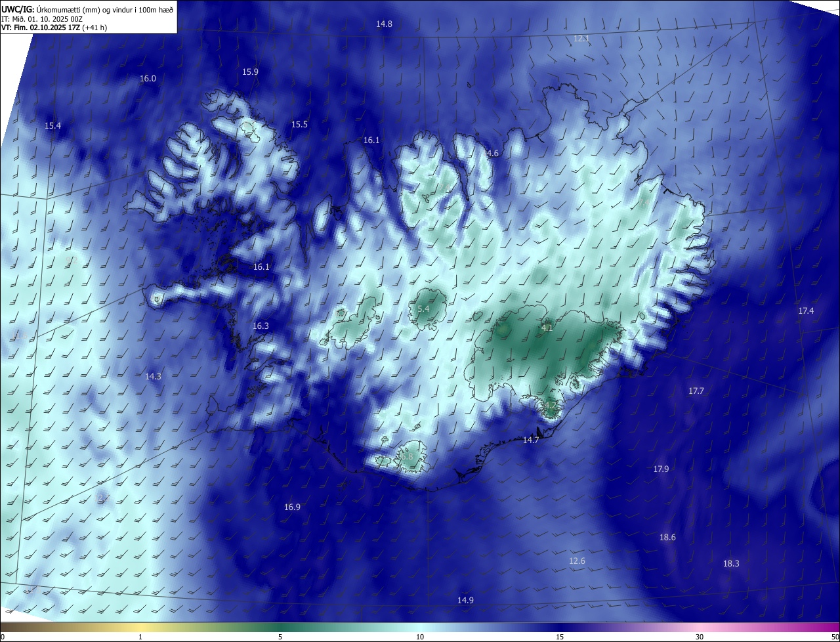Click the 14.8 value label on map
The height and width of the screenshot is (642, 840).
coord(384,24)
